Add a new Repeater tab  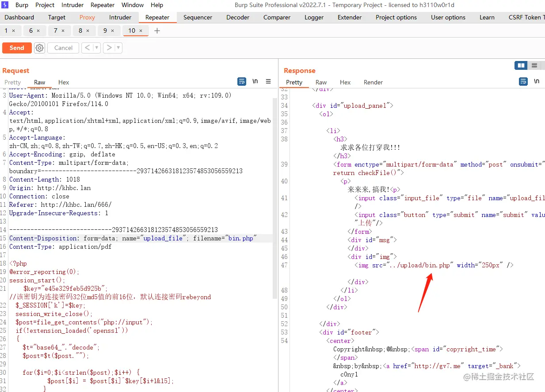157,30
